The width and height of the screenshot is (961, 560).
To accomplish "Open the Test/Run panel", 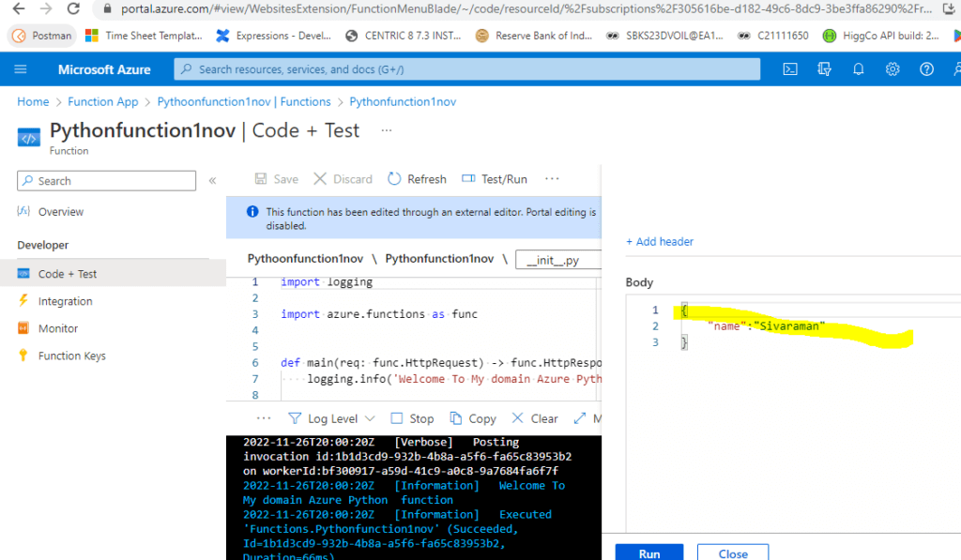I will click(x=495, y=178).
